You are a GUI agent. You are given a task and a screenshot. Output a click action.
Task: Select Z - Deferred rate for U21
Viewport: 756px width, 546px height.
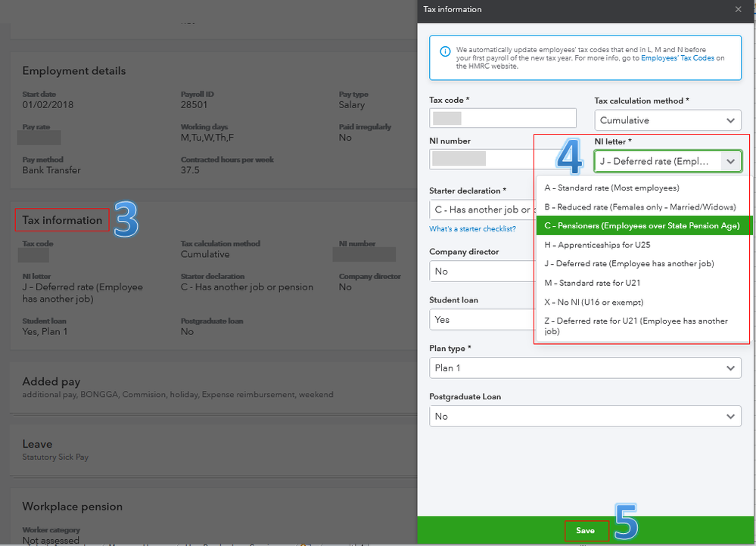coord(642,326)
